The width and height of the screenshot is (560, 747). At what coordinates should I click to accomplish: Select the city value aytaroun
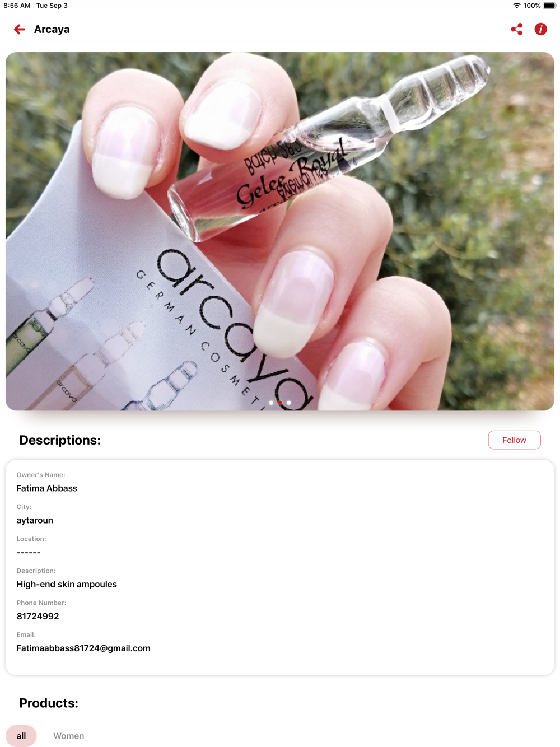pos(35,520)
